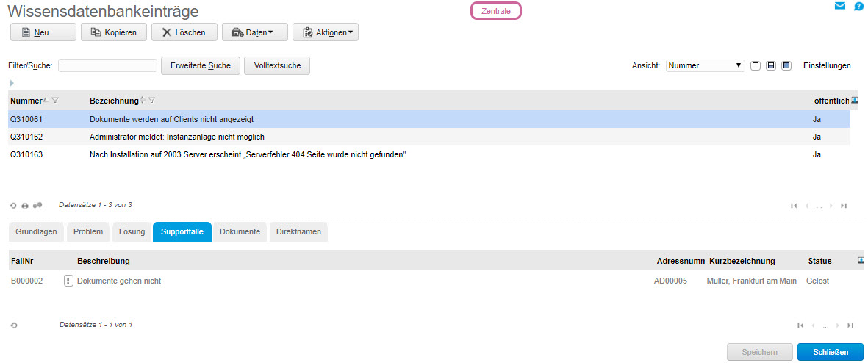Open the Ansicht dropdown showing Nummer

tap(706, 66)
